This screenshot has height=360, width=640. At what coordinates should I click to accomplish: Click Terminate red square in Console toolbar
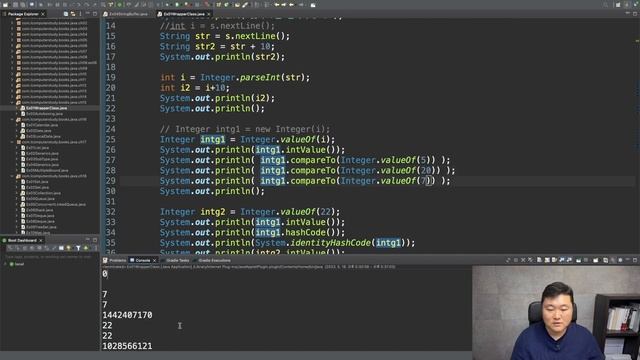[x=516, y=260]
